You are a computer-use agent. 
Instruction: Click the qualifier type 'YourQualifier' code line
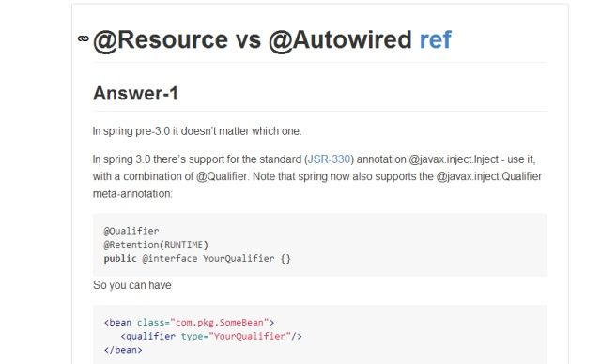211,336
